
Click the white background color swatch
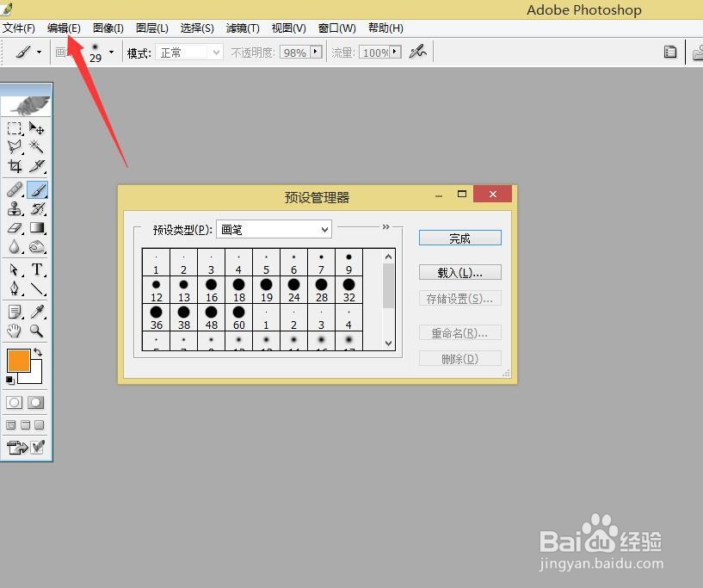tap(36, 376)
